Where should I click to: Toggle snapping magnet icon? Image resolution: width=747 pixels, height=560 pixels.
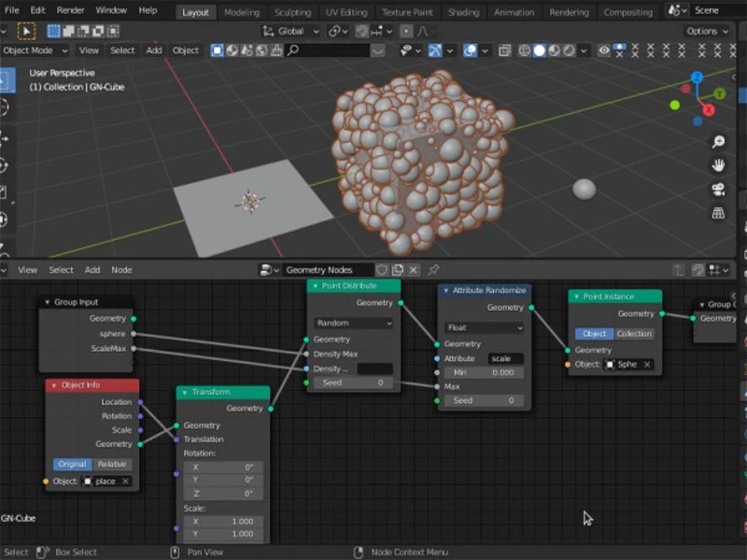[x=362, y=32]
